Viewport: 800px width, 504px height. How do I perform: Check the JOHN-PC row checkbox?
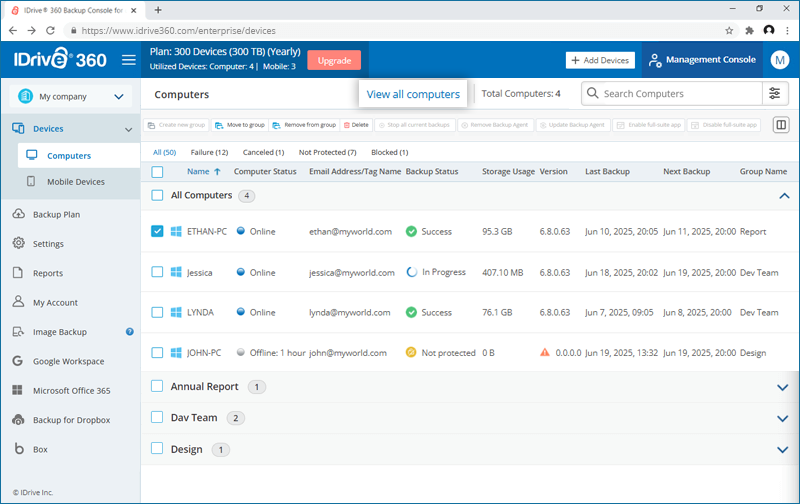pos(157,352)
